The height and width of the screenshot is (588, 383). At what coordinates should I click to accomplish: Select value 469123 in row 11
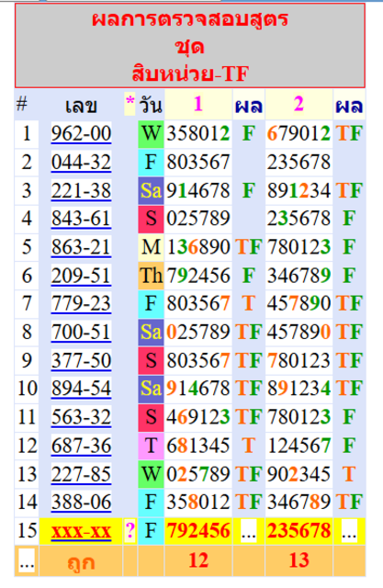pyautogui.click(x=198, y=417)
